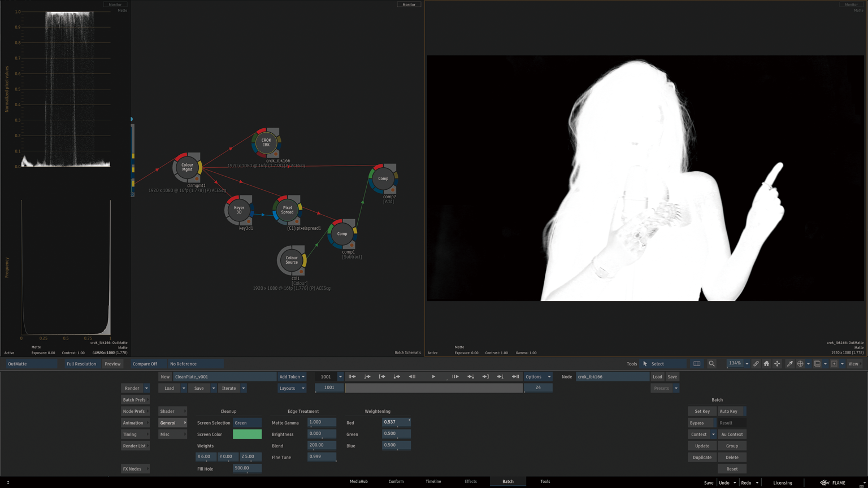Select the Colour Mgmt node
Viewport: 868px width, 488px height.
coord(187,168)
